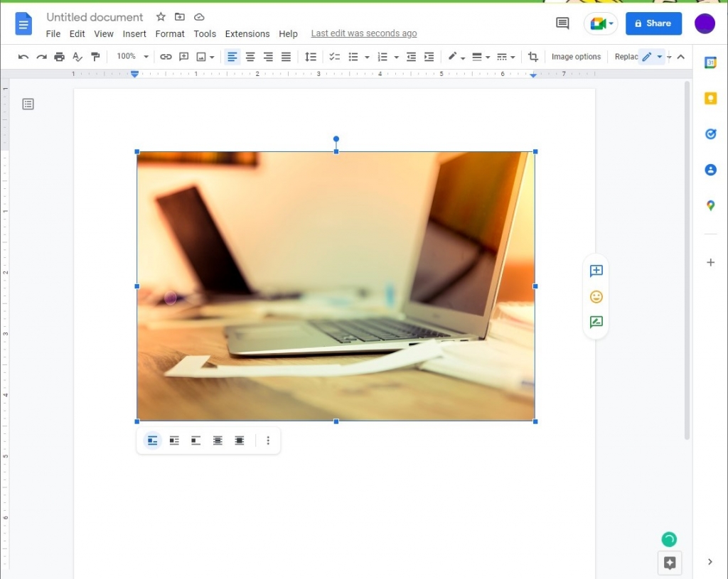This screenshot has width=728, height=579.
Task: Click the Undo icon
Action: (x=23, y=56)
